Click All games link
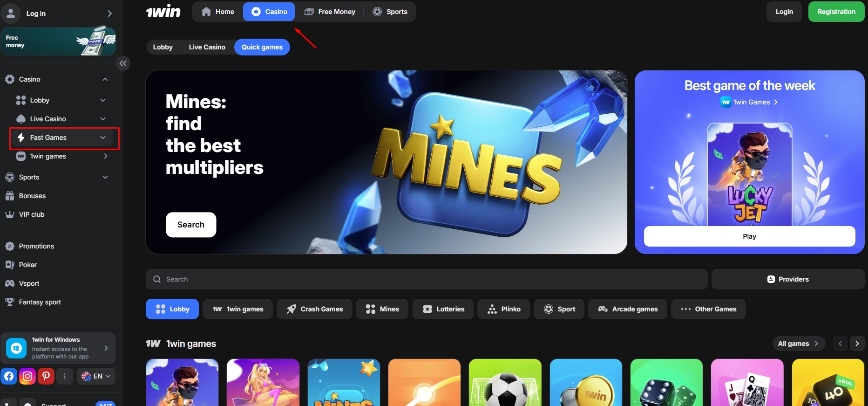The width and height of the screenshot is (868, 406). (x=799, y=344)
